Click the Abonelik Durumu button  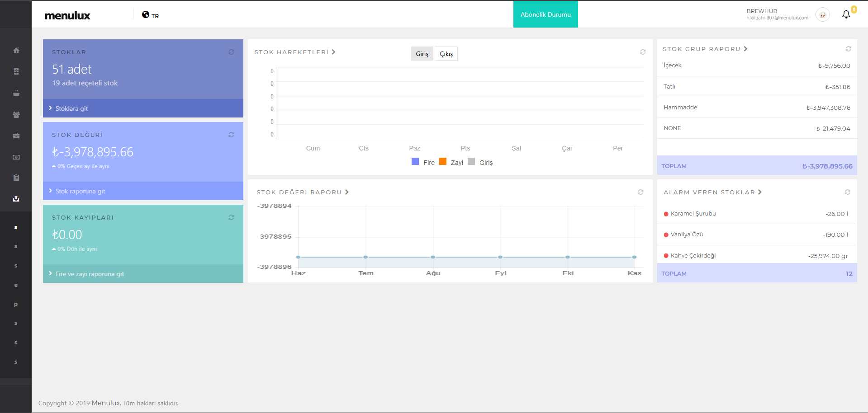(x=545, y=14)
